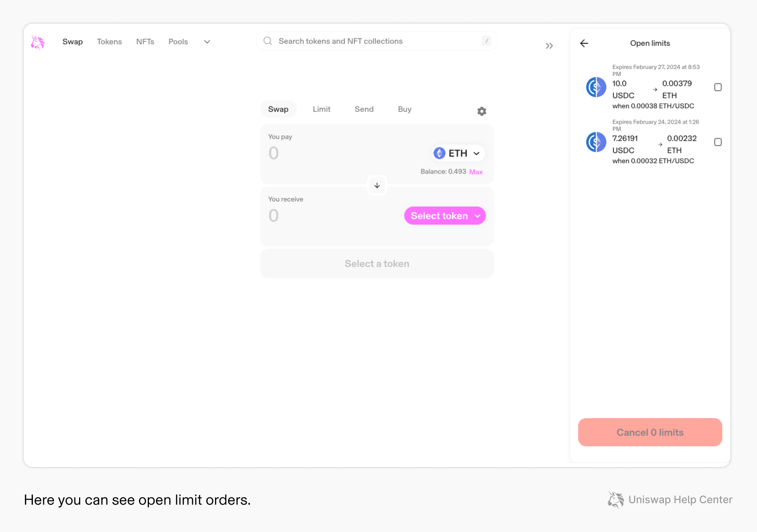Click the Uniswap unicorn logo
Screen dimensions: 757x532
37,42
